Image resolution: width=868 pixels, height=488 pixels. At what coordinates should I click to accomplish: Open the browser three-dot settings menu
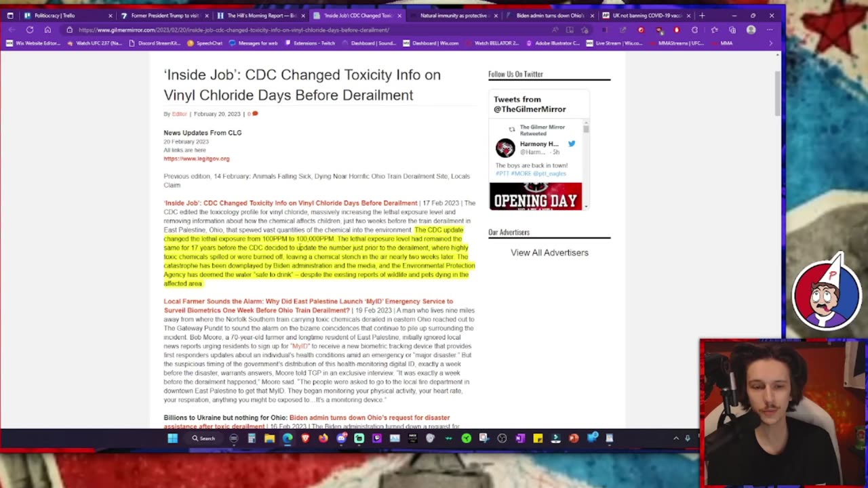(770, 30)
